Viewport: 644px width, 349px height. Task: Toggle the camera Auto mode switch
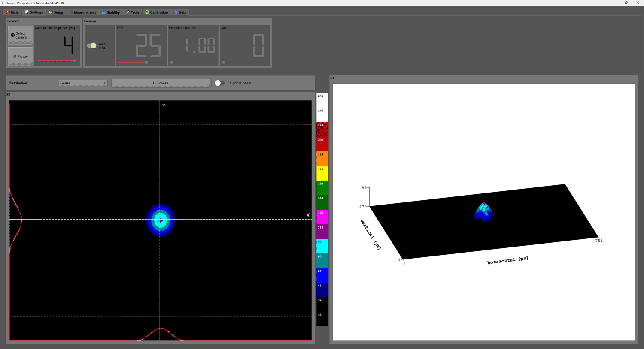coord(91,45)
